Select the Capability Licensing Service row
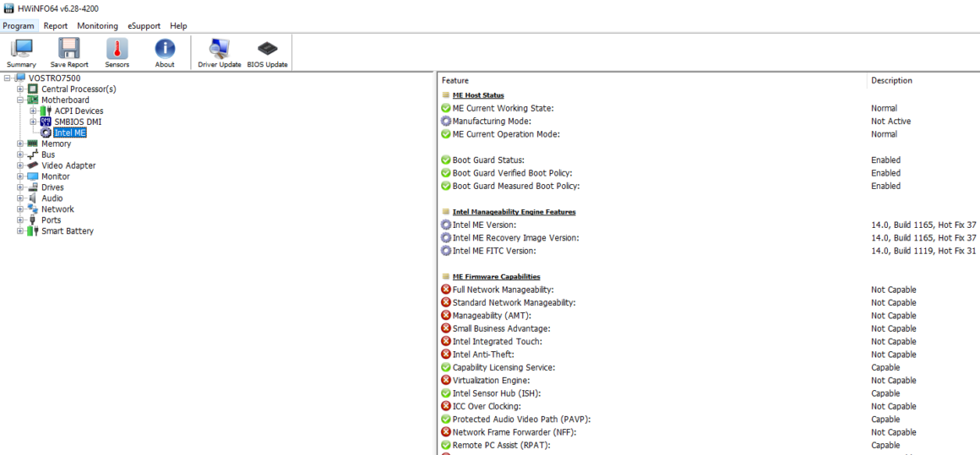 (709, 367)
